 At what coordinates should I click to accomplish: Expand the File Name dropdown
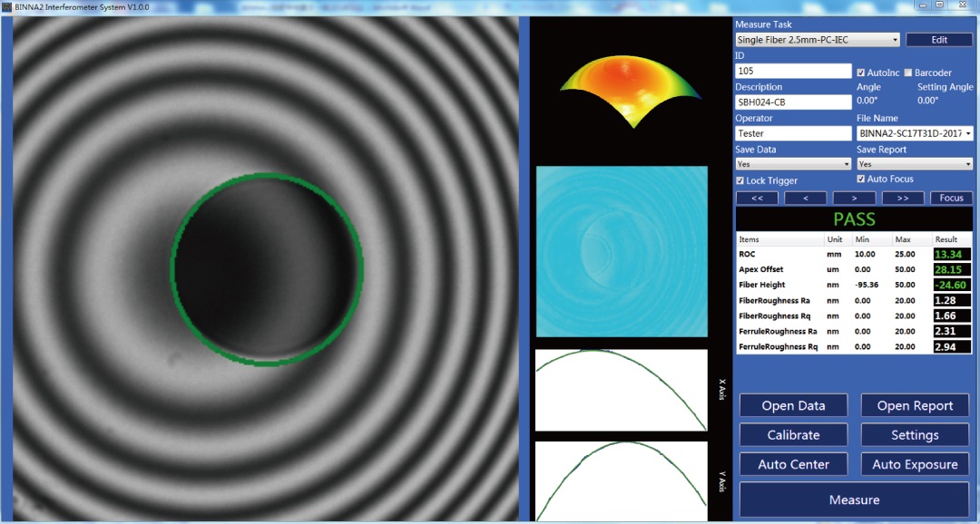click(x=914, y=133)
